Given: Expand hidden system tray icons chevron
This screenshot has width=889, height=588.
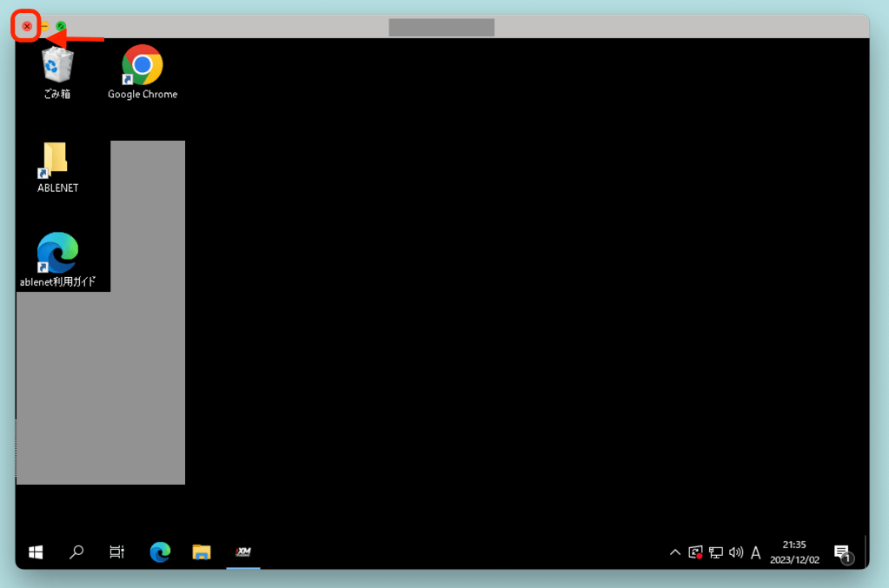Looking at the screenshot, I should tap(674, 552).
